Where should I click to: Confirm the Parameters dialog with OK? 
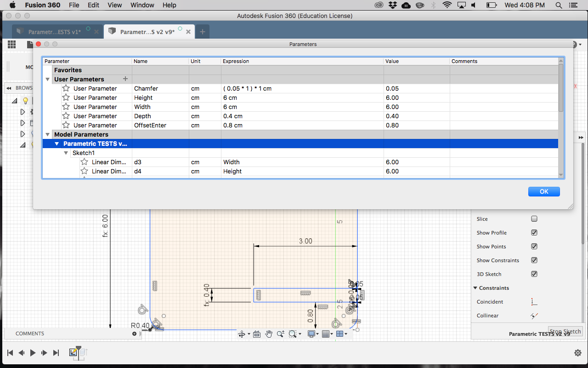(x=544, y=192)
